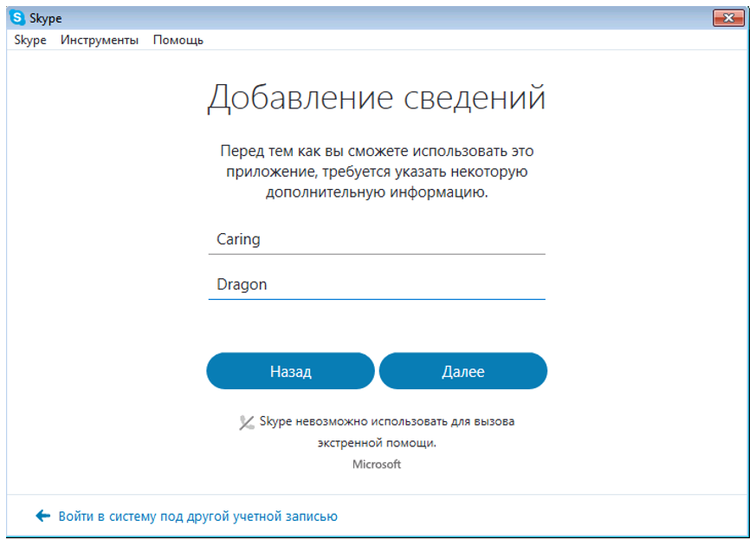The width and height of the screenshot is (756, 540).
Task: Click Войти в систему под другой учетной записью
Action: tap(197, 517)
